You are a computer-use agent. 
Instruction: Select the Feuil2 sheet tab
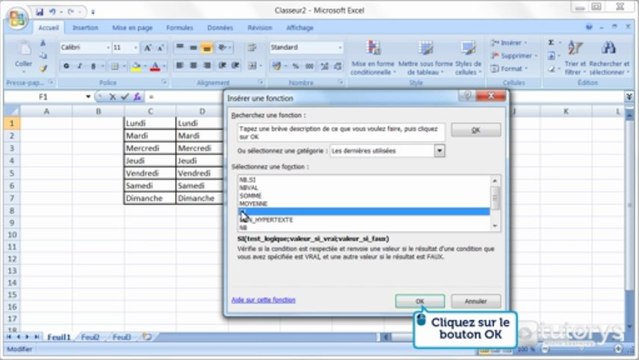point(90,337)
